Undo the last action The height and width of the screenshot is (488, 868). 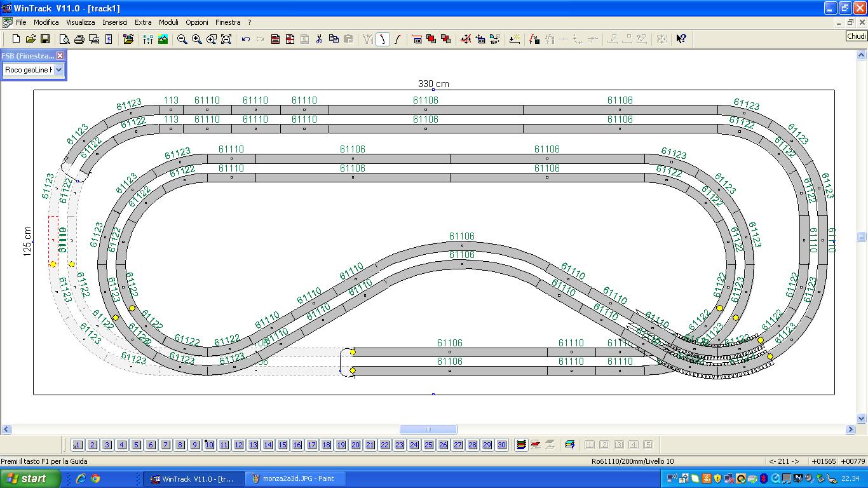pyautogui.click(x=245, y=39)
